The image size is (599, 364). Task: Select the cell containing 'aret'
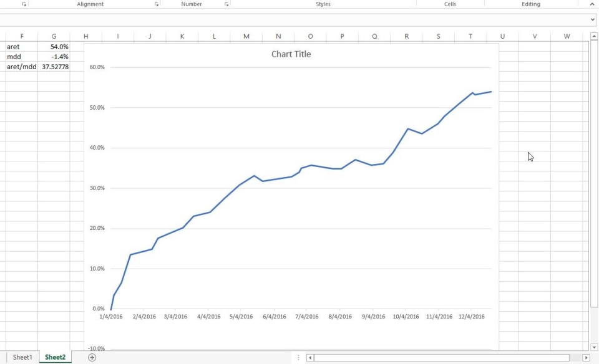[22, 47]
